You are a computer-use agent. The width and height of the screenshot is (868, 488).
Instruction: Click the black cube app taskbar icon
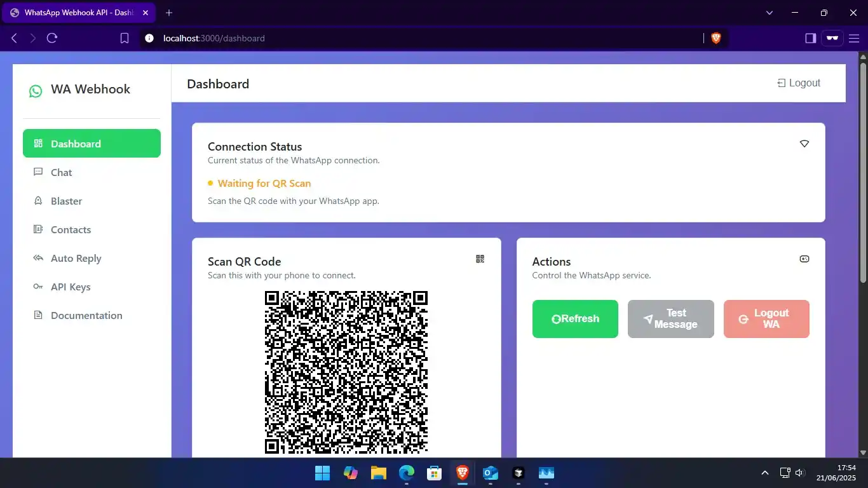click(519, 473)
